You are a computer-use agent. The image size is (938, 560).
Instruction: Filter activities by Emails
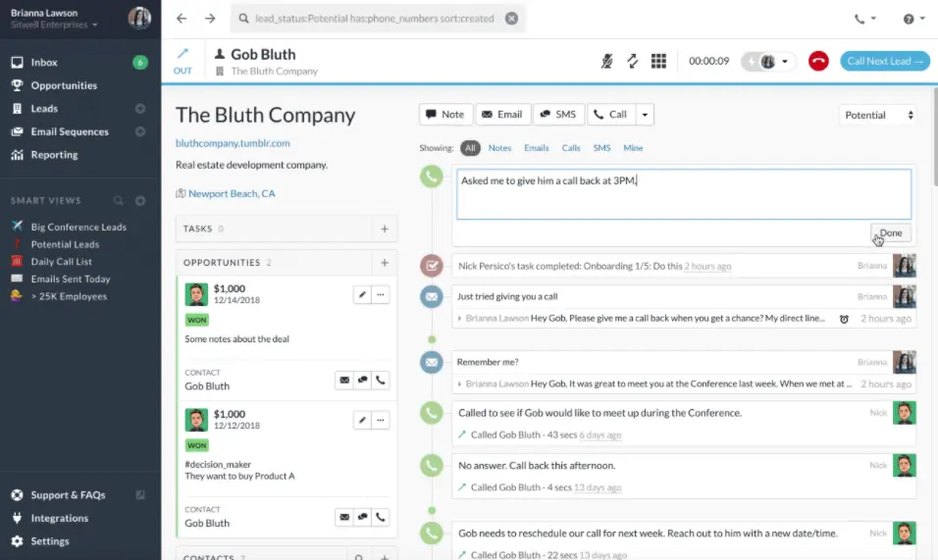click(x=536, y=148)
